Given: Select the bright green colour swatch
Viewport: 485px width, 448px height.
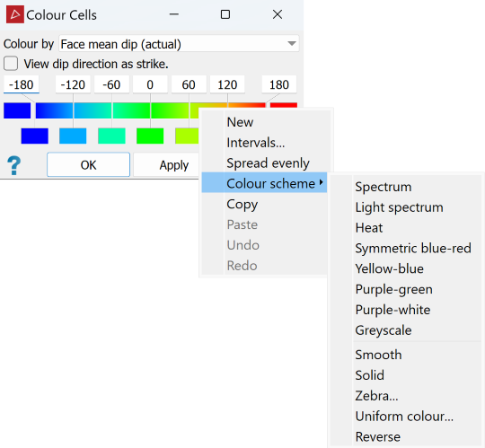Looking at the screenshot, I should [x=150, y=136].
